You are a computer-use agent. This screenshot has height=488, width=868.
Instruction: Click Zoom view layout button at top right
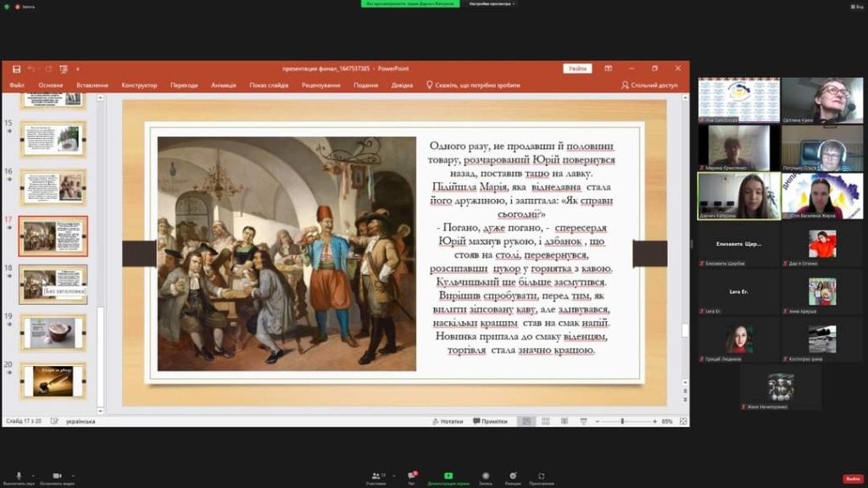click(857, 7)
